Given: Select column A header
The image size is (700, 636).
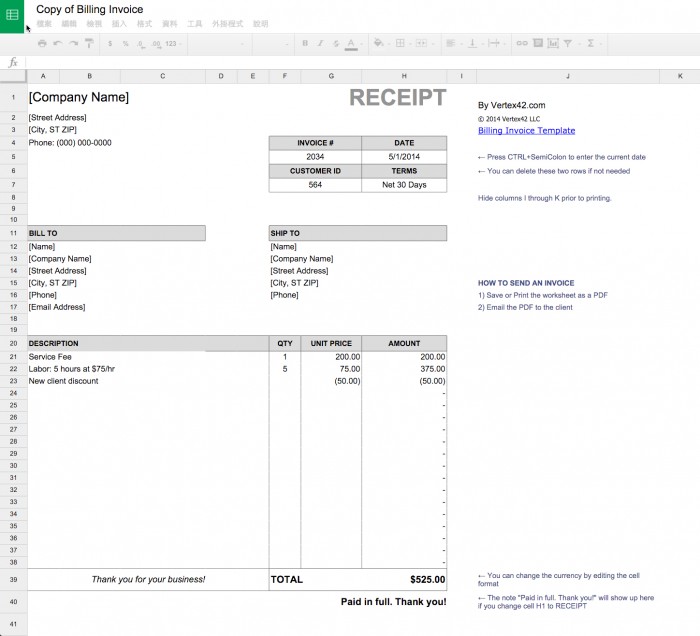Looking at the screenshot, I should click(x=43, y=76).
